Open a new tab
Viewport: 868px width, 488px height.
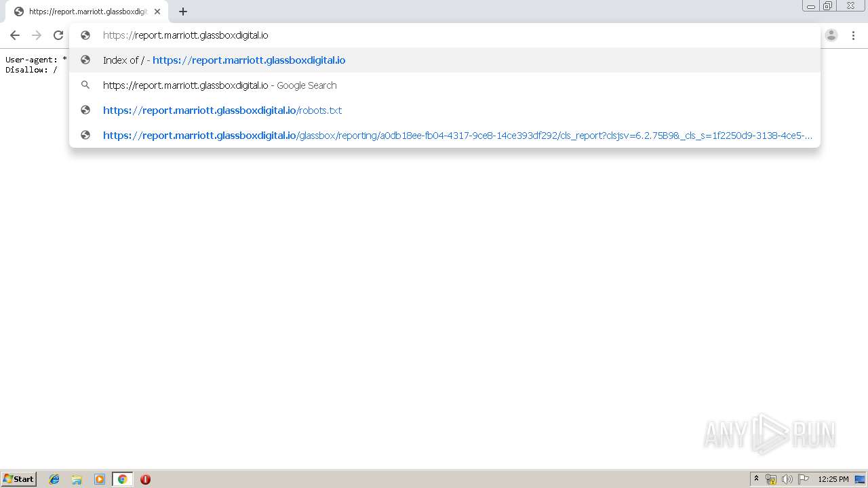183,12
